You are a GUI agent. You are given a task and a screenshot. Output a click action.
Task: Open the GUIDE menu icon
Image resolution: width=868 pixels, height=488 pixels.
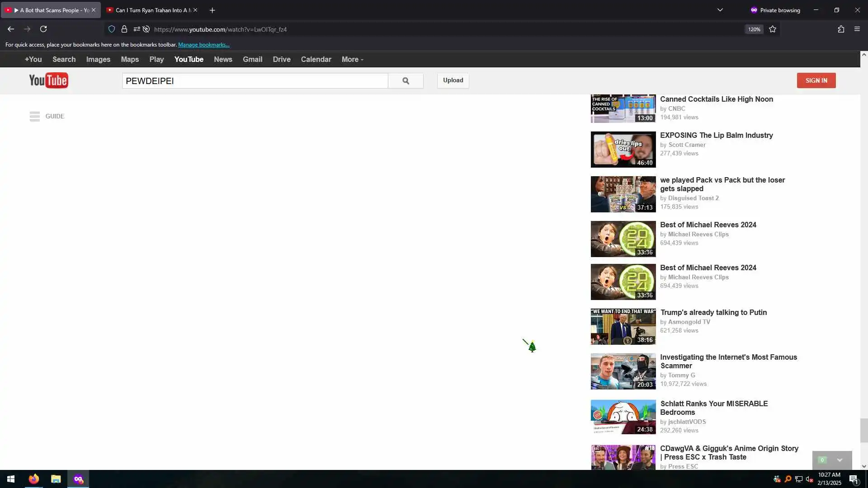(x=35, y=117)
